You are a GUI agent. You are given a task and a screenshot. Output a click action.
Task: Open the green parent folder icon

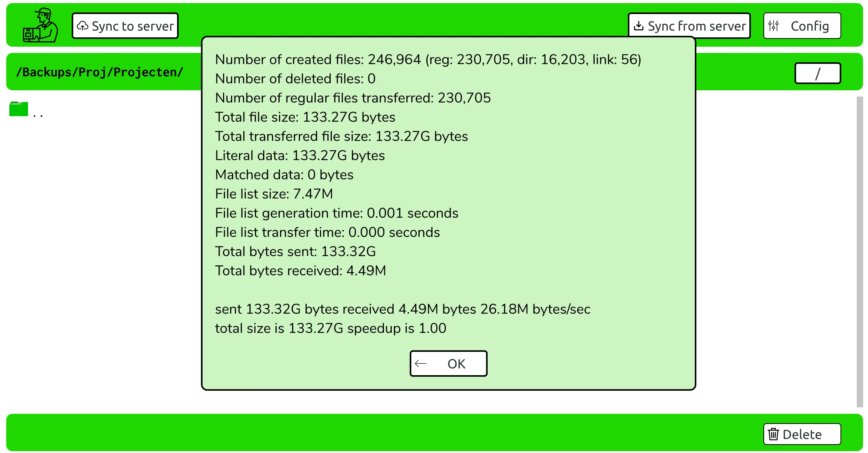[19, 109]
